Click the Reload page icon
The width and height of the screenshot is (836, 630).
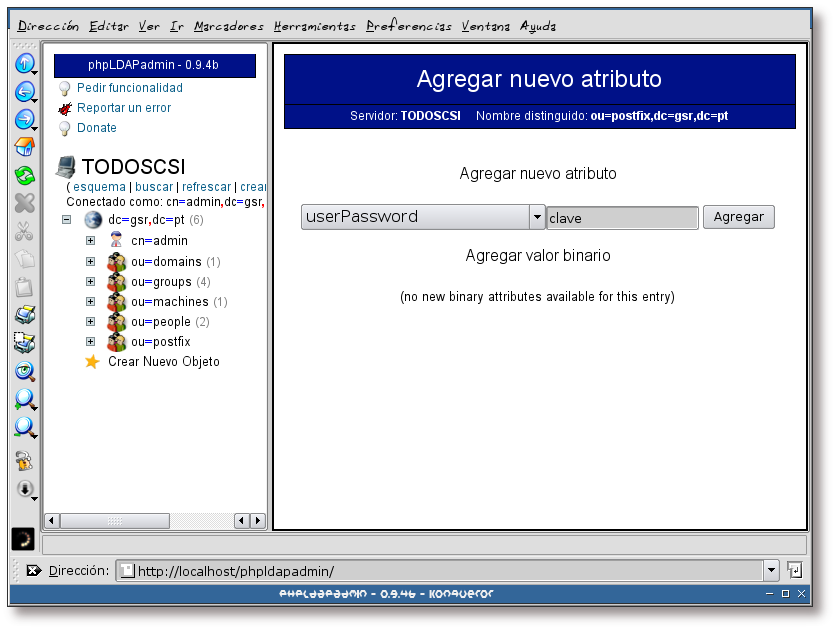pyautogui.click(x=25, y=175)
